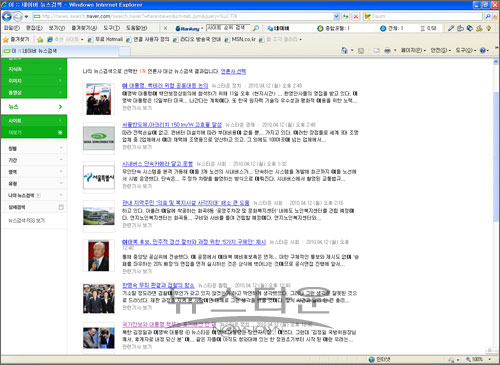The height and width of the screenshot is (365, 500).
Task: Open the 즐겨찾기(A) menu in menu bar
Action: [x=84, y=28]
